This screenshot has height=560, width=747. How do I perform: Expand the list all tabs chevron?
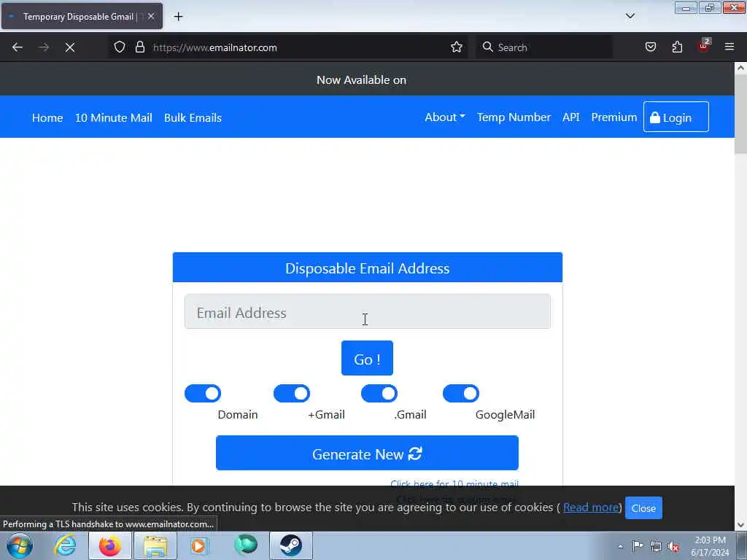point(630,16)
